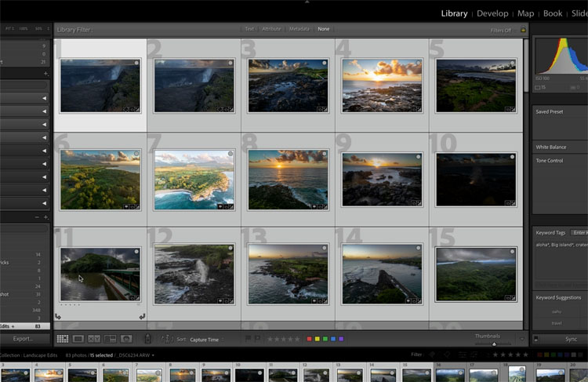The image size is (588, 382).
Task: Rotate photo 11 counter-clockwise
Action: (58, 316)
